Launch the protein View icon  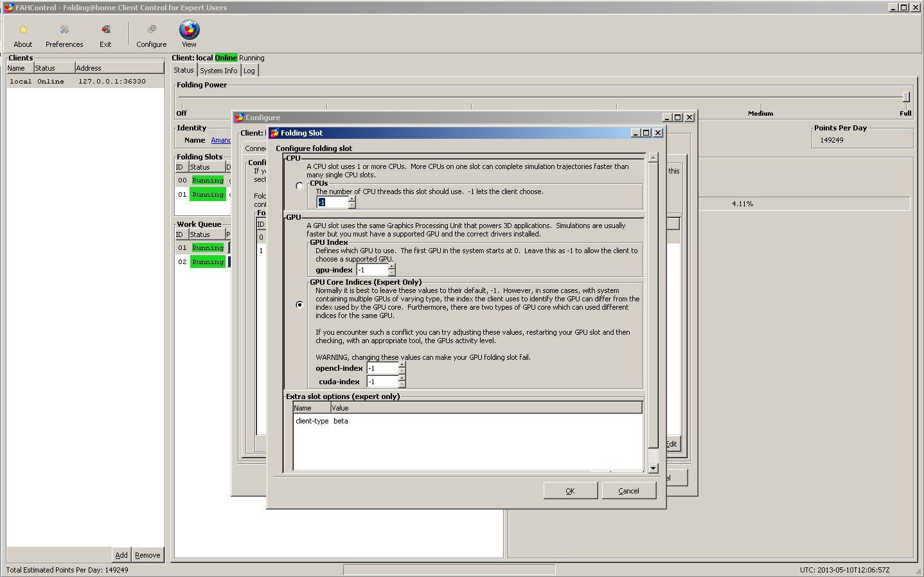[189, 30]
